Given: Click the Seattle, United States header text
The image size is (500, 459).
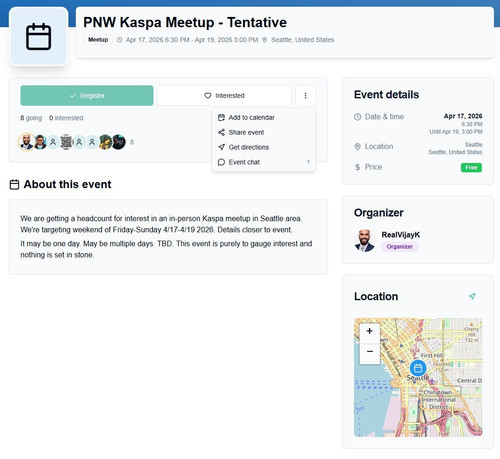Looking at the screenshot, I should coord(302,40).
